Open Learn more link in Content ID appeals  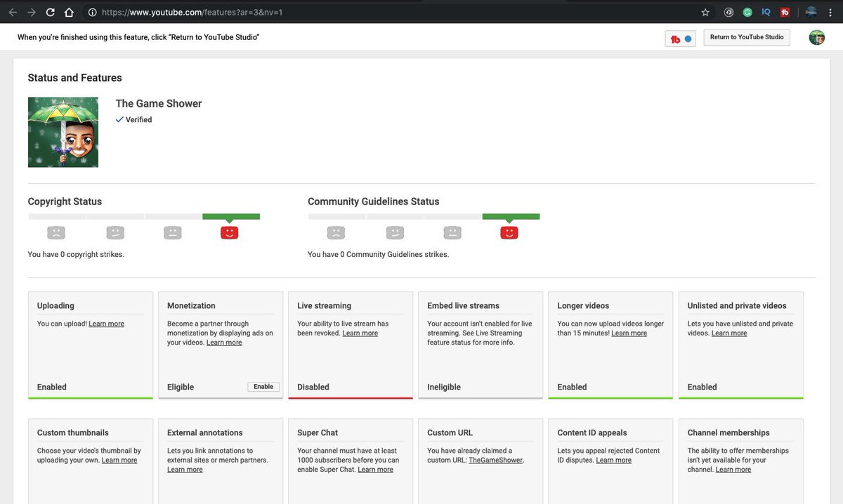[x=614, y=460]
